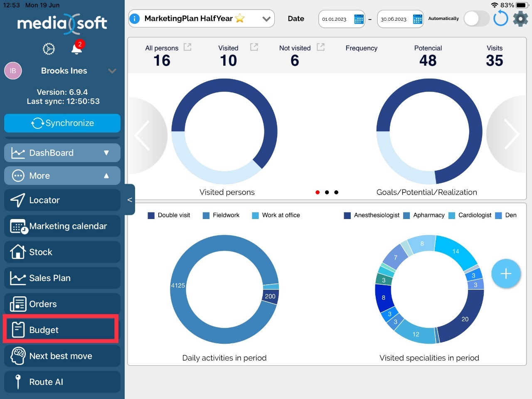Toggle Fieldwork legend series
This screenshot has height=399, width=532.
pyautogui.click(x=221, y=215)
